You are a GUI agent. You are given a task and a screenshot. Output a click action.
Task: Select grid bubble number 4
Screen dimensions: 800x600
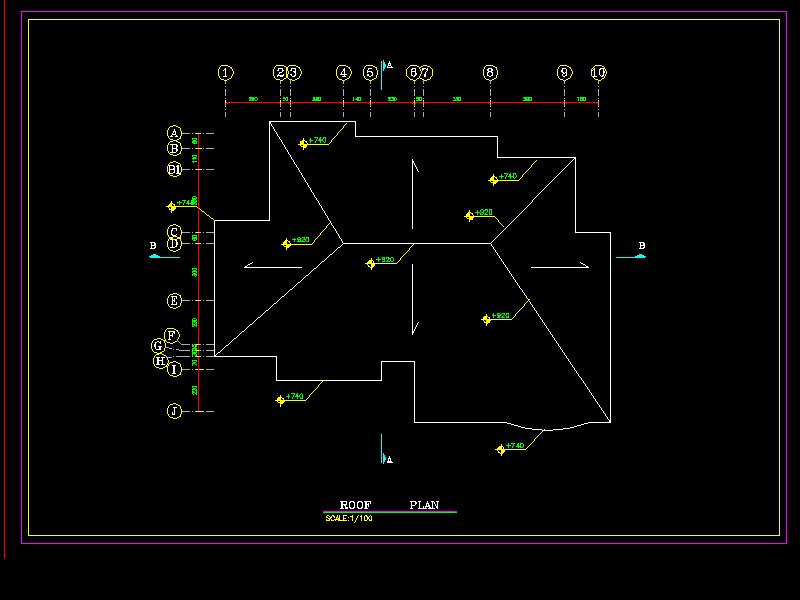pyautogui.click(x=344, y=72)
